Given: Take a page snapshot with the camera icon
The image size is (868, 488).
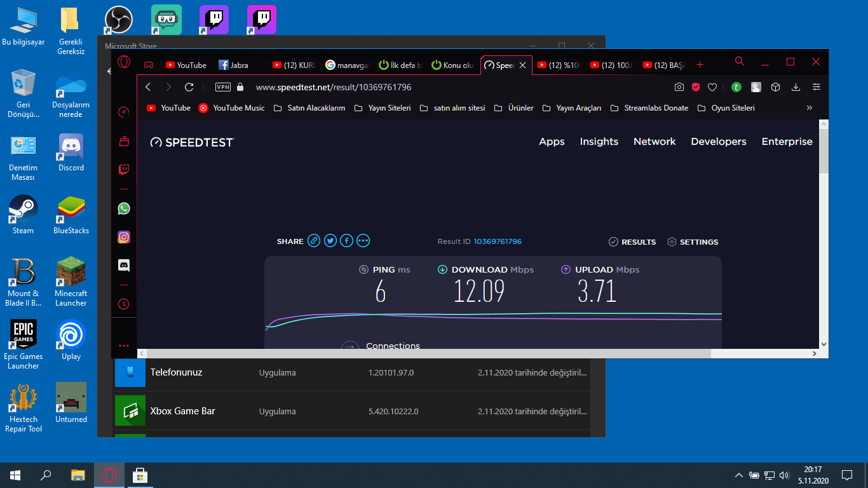Looking at the screenshot, I should pyautogui.click(x=679, y=87).
